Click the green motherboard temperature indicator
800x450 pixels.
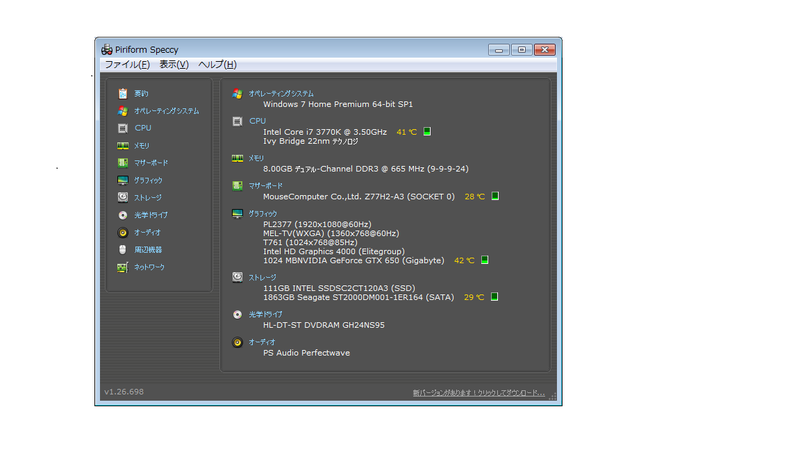point(495,196)
